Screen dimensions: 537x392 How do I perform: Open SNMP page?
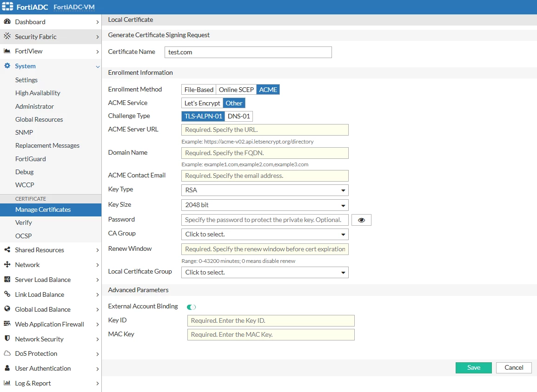24,132
